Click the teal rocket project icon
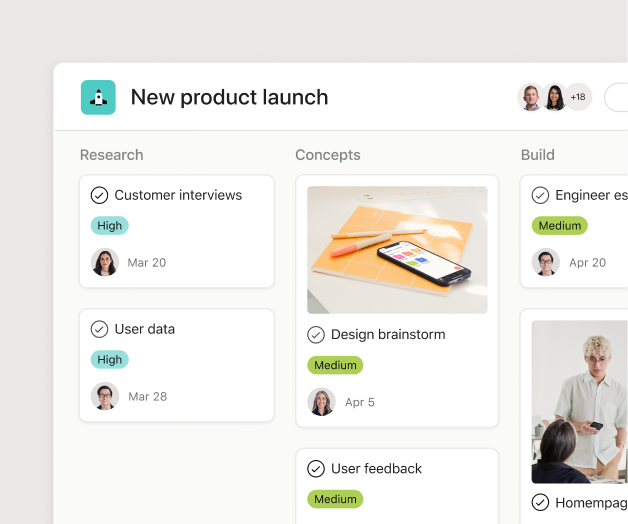 tap(98, 97)
